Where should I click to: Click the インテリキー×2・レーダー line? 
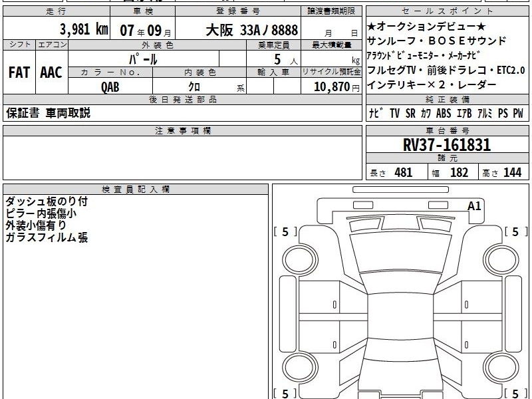pyautogui.click(x=432, y=84)
